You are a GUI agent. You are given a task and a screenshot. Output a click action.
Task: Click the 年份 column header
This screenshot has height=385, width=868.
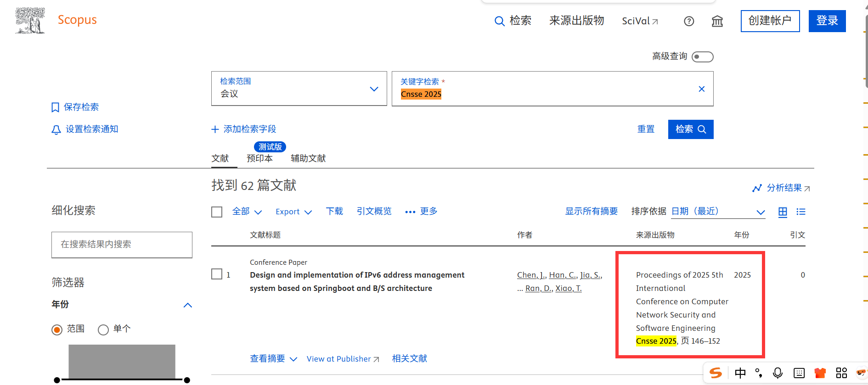pyautogui.click(x=741, y=235)
